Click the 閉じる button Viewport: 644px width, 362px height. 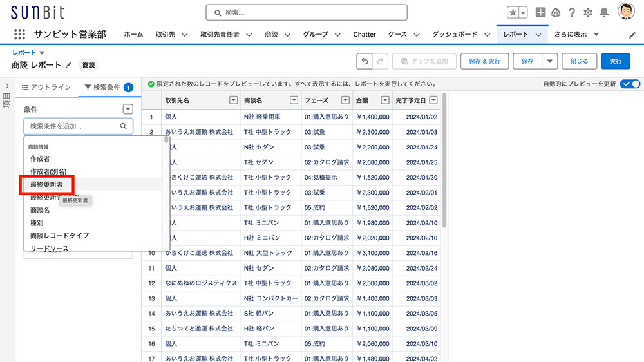click(579, 61)
